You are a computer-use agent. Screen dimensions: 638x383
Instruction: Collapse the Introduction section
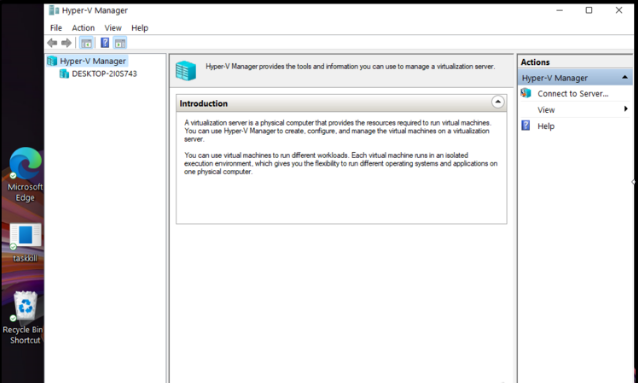coord(498,102)
